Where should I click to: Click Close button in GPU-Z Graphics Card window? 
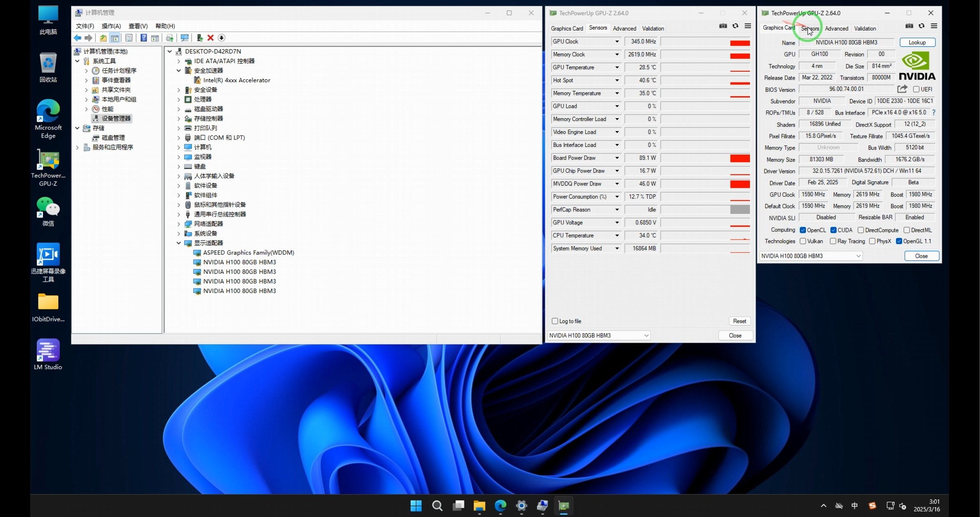[x=921, y=256]
